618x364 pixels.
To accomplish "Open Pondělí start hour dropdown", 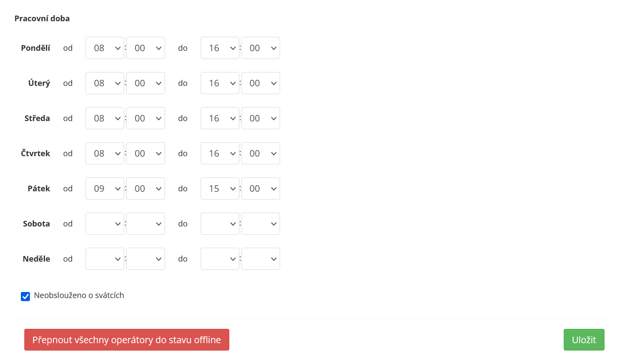I will (x=105, y=48).
